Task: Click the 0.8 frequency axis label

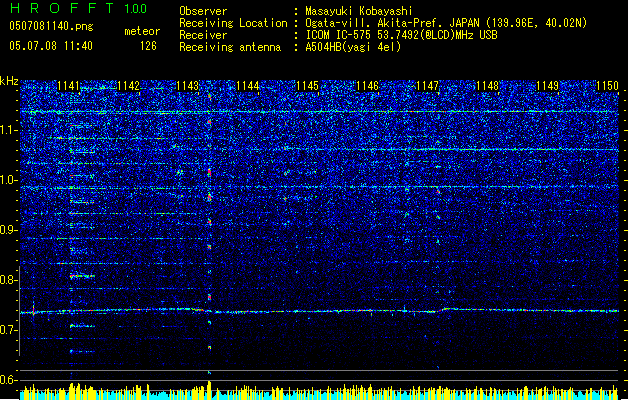Action: [x=9, y=280]
